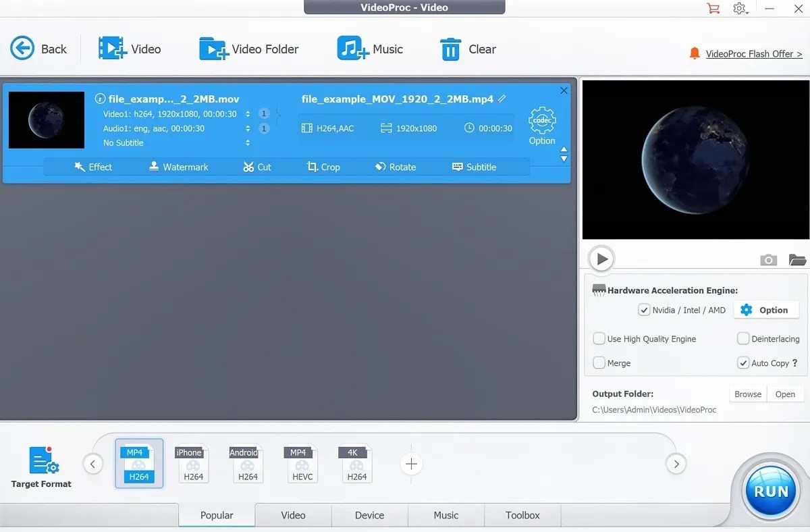Viewport: 810px width, 532px height.
Task: Click the notification bell icon
Action: pyautogui.click(x=695, y=53)
